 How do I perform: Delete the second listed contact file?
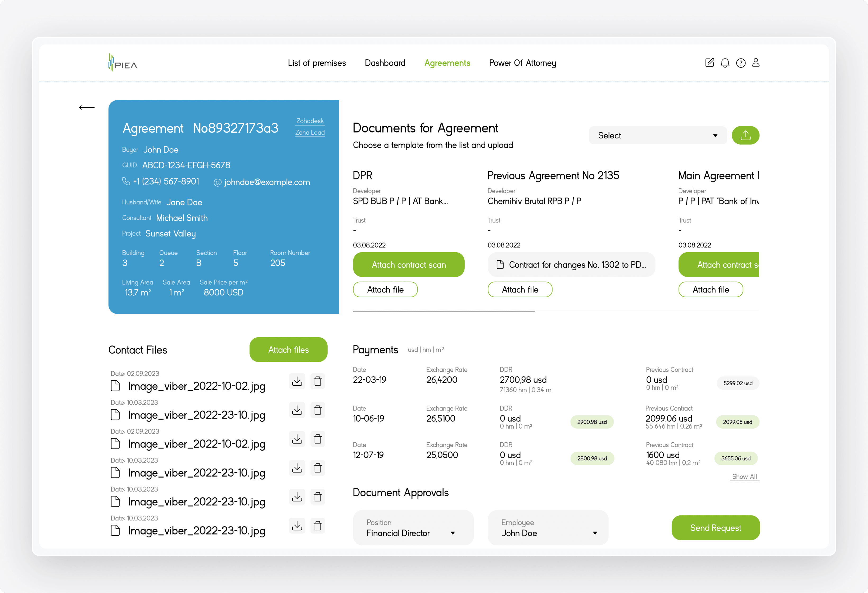tap(318, 410)
